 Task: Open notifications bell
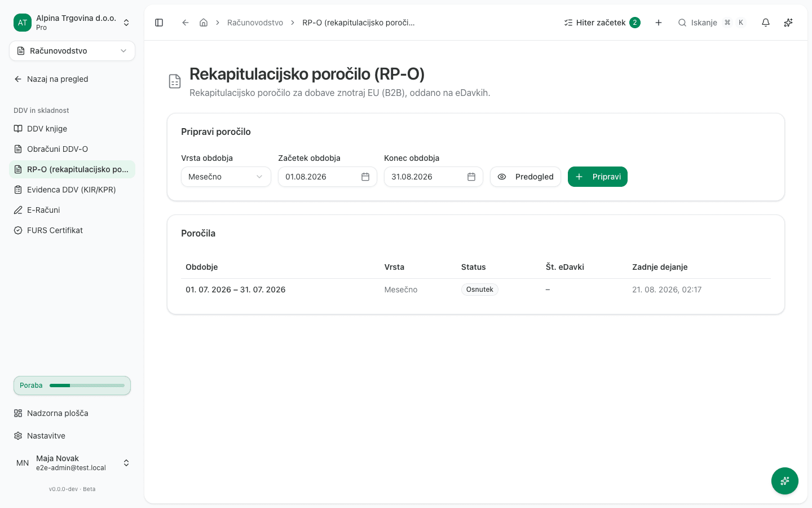point(766,23)
